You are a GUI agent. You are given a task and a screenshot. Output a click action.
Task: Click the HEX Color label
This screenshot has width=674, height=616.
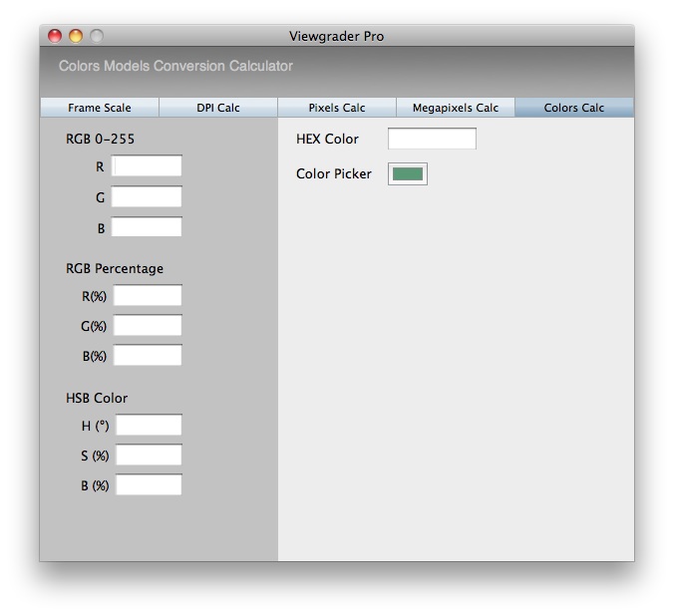click(327, 139)
